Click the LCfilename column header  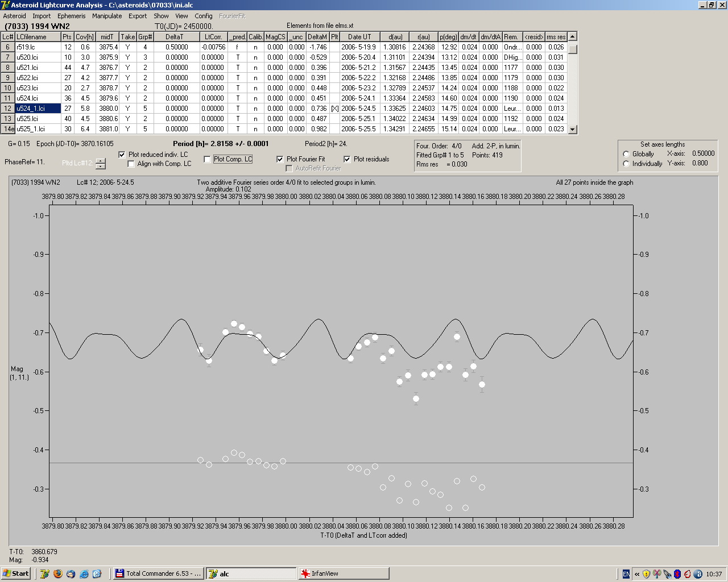(x=38, y=37)
